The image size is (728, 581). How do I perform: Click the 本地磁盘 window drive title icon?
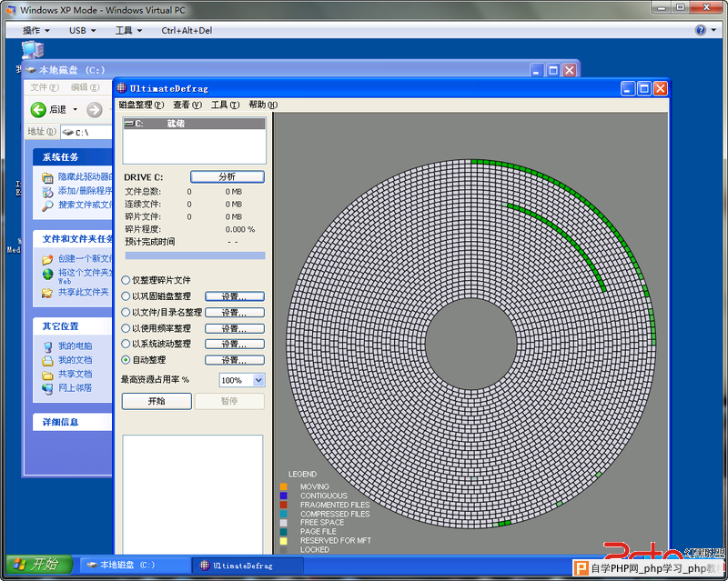pos(31,70)
